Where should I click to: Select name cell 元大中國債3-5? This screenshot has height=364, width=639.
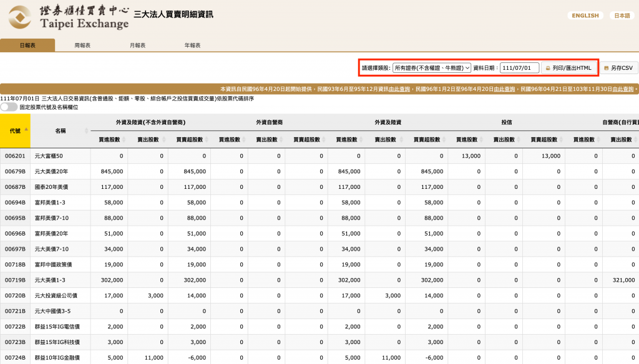[x=61, y=311]
